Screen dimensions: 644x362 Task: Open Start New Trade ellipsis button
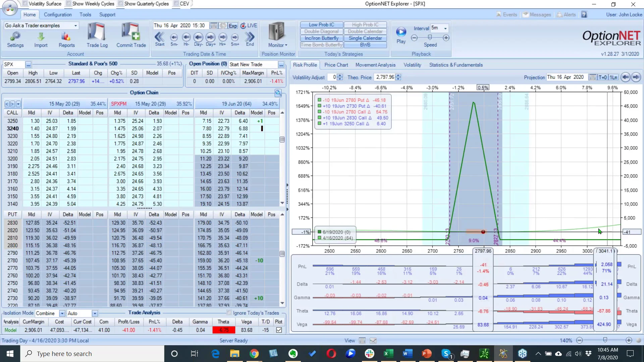tap(281, 65)
